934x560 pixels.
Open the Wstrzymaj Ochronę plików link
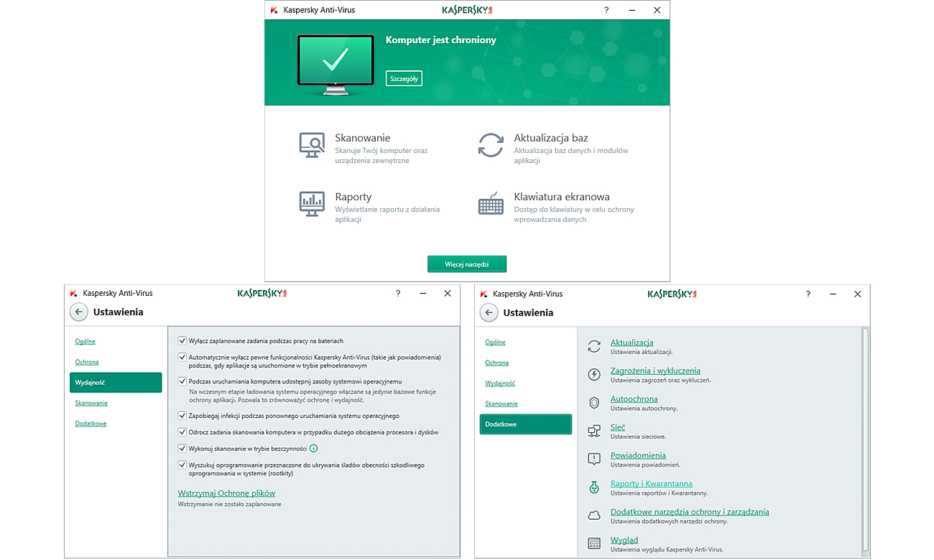tap(226, 493)
